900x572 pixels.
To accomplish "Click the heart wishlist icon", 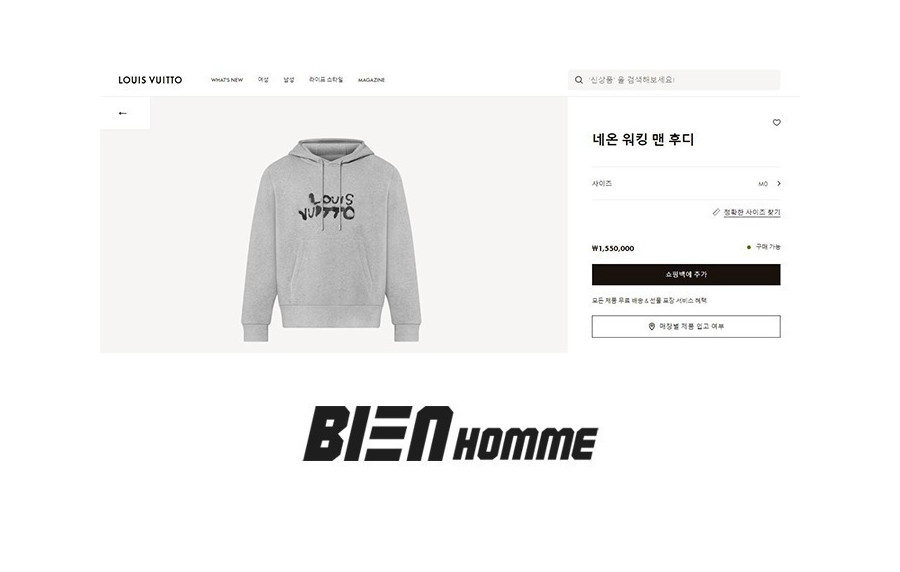I will [x=777, y=122].
